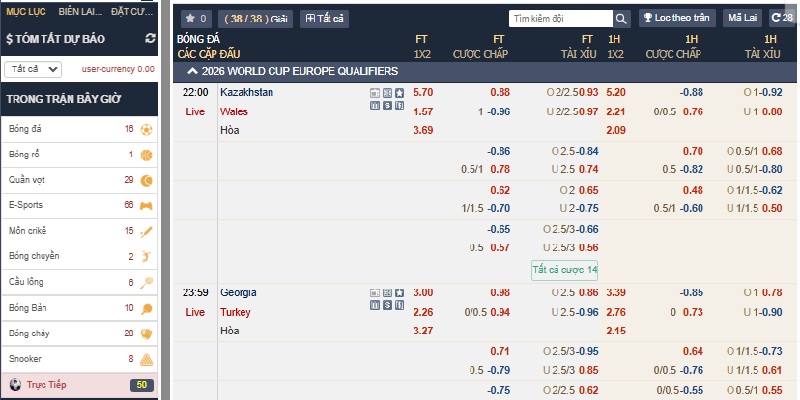This screenshot has height=400, width=800.
Task: Refresh the forecast summary panel
Action: 151,38
